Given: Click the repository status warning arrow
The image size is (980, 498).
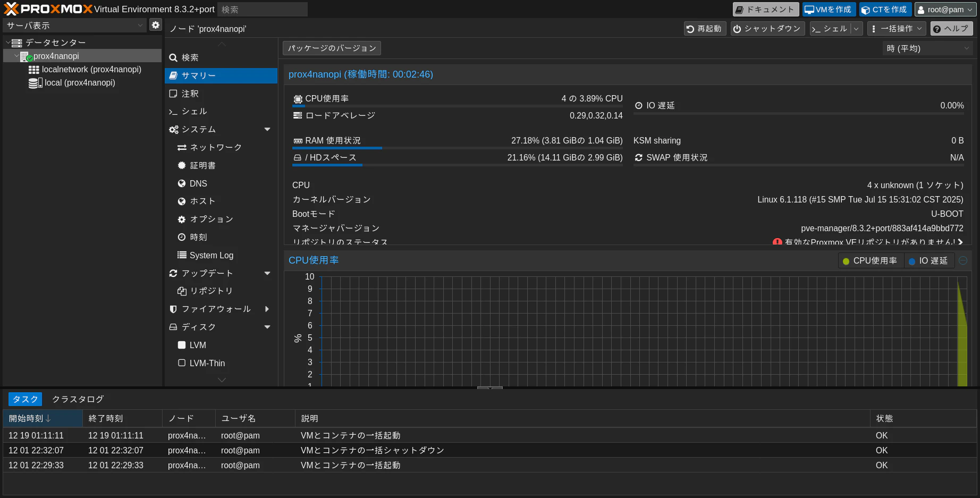Looking at the screenshot, I should pyautogui.click(x=960, y=242).
